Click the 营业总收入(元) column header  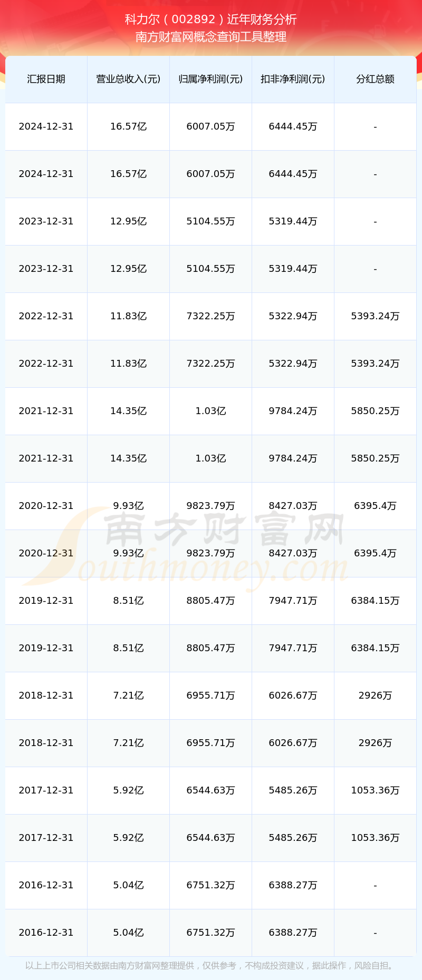point(128,79)
